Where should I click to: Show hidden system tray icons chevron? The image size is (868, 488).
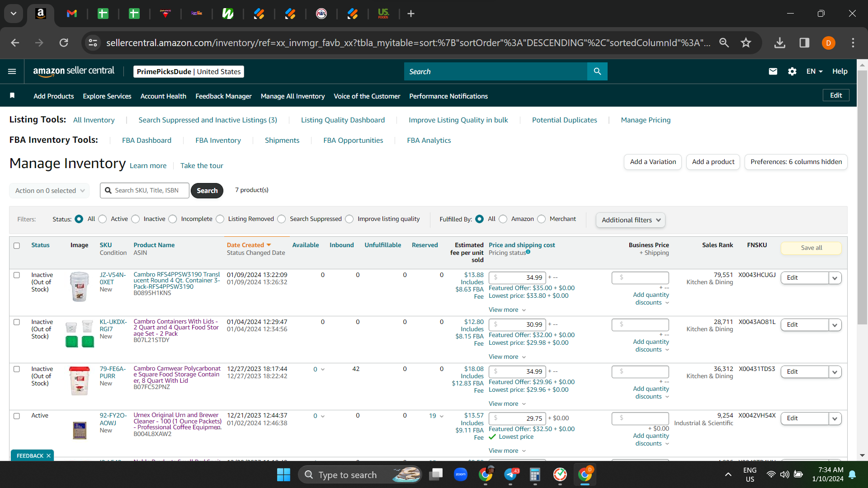pyautogui.click(x=728, y=474)
